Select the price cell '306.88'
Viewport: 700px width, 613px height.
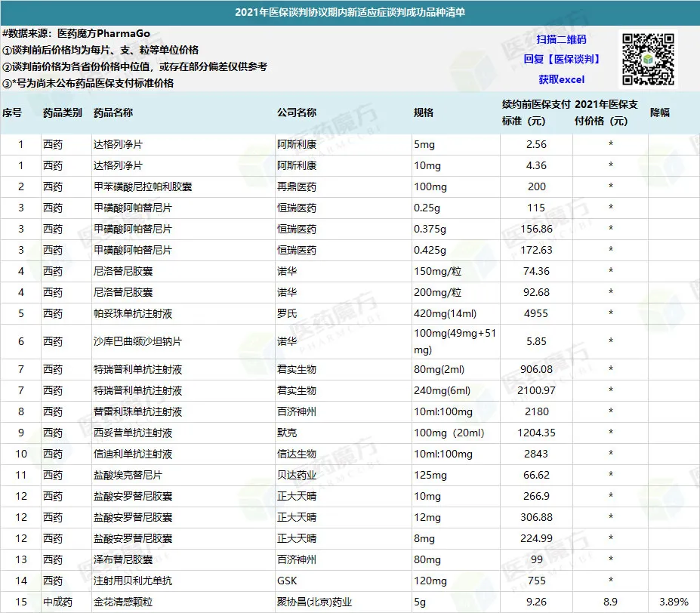pyautogui.click(x=536, y=517)
